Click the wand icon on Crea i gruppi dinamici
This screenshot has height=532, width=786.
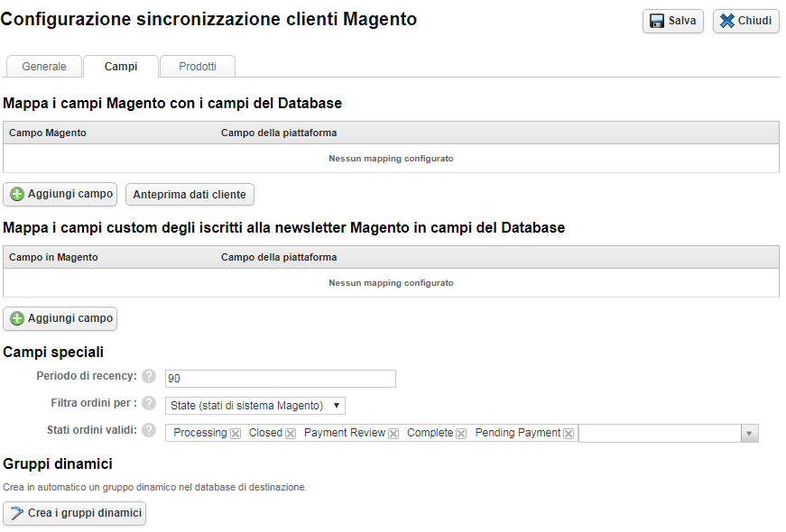[x=17, y=513]
